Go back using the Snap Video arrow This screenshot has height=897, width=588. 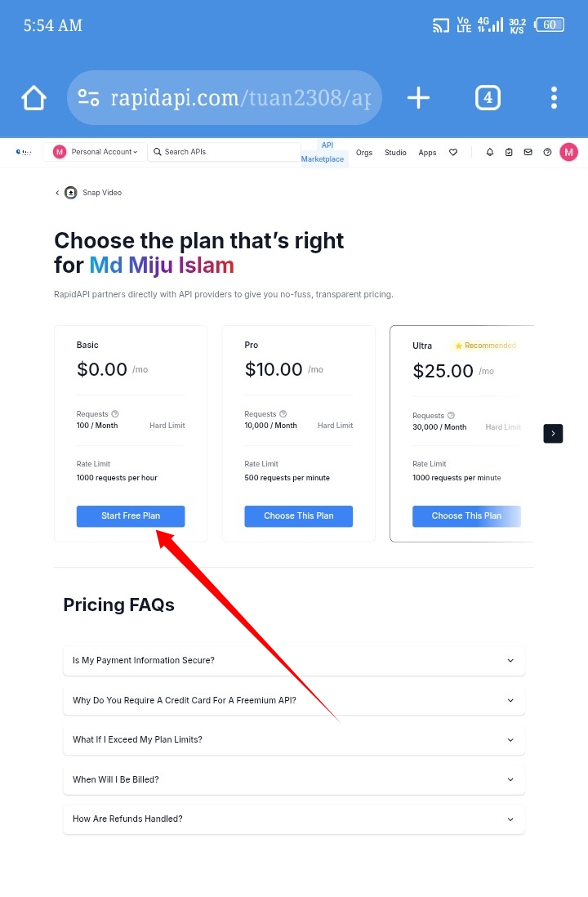[57, 193]
